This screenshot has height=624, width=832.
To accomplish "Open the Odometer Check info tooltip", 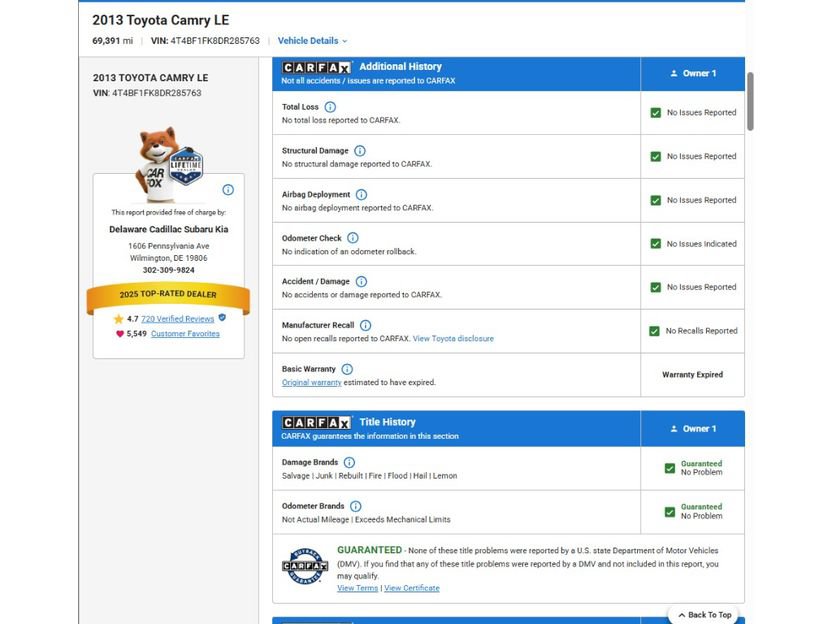I will (x=353, y=238).
